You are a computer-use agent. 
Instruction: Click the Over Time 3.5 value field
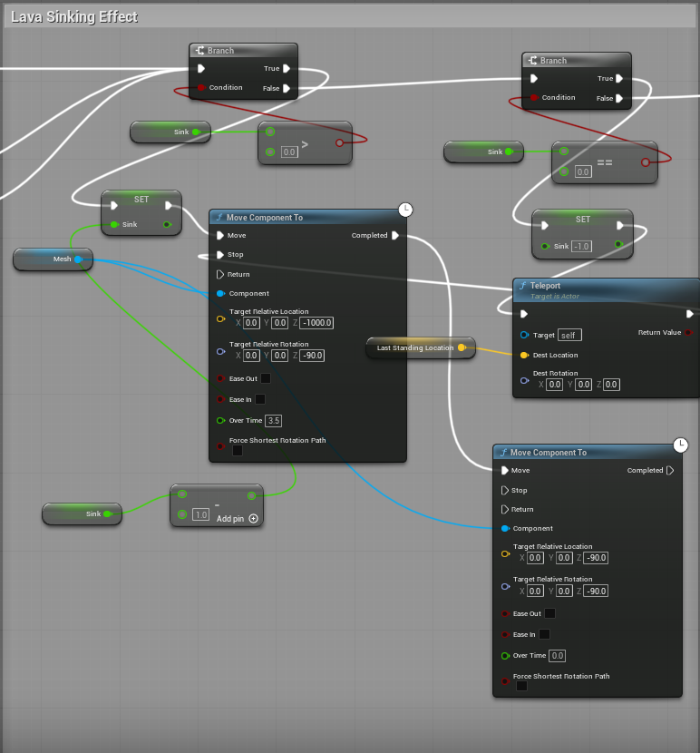point(273,420)
